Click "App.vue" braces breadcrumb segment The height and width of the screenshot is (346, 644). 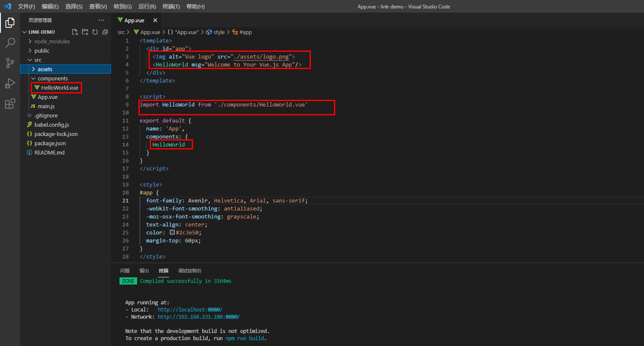(x=183, y=32)
